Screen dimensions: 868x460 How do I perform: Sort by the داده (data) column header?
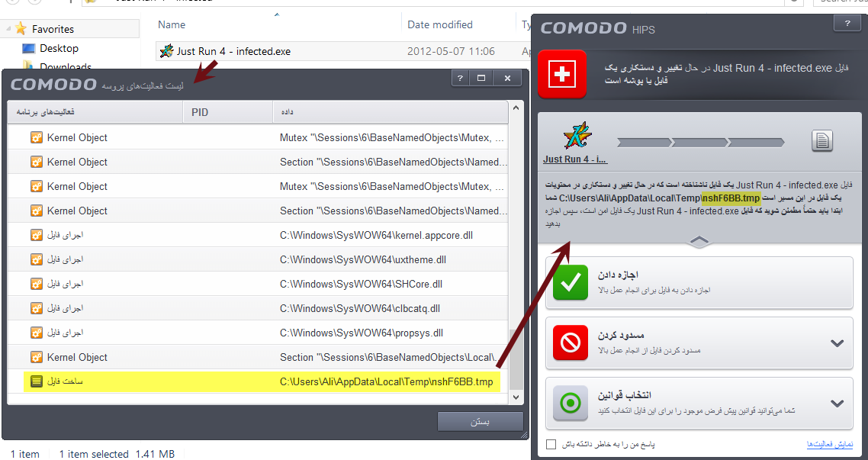point(391,112)
